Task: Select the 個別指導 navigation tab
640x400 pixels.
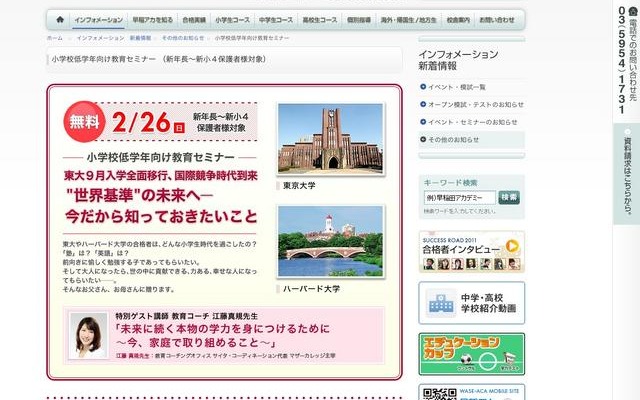Action: [x=359, y=20]
